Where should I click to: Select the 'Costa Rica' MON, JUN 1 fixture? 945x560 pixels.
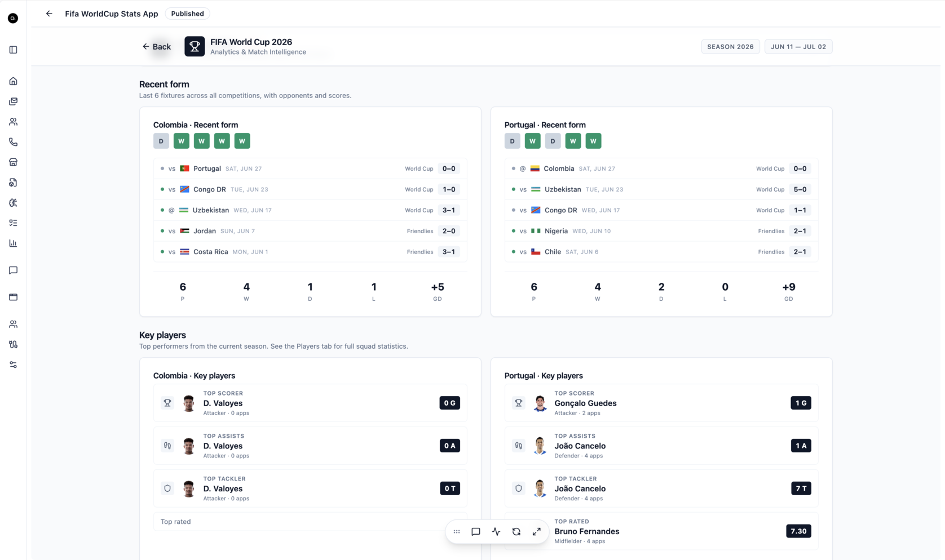[310, 252]
